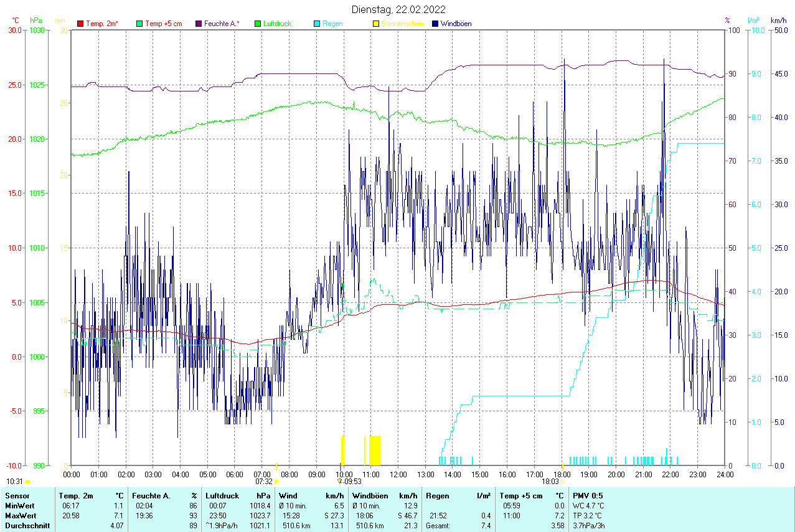Viewport: 795px width, 532px height.
Task: Click the 'Regen' column header in the table
Action: (x=438, y=496)
